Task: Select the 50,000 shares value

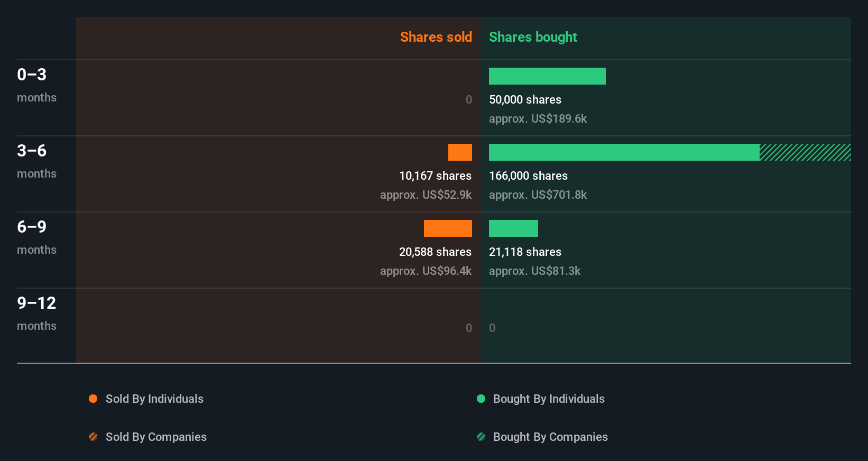Action: 525,99
